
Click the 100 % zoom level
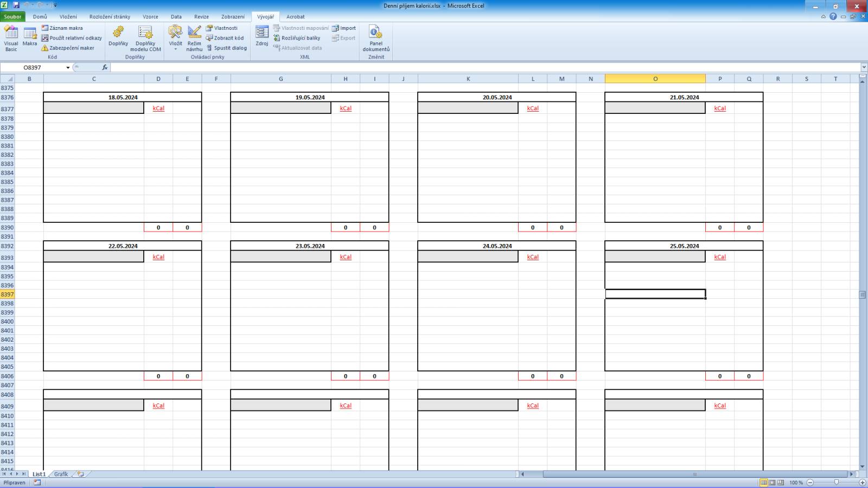coord(796,483)
